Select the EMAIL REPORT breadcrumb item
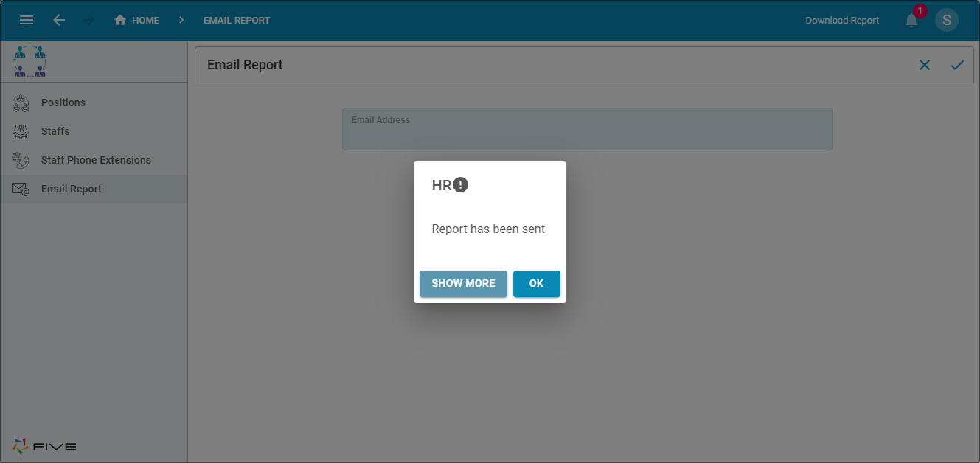This screenshot has height=463, width=980. [237, 20]
